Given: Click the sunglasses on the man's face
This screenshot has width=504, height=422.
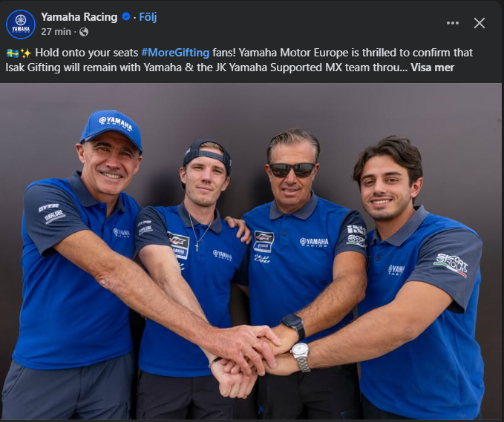Looking at the screenshot, I should pyautogui.click(x=292, y=170).
